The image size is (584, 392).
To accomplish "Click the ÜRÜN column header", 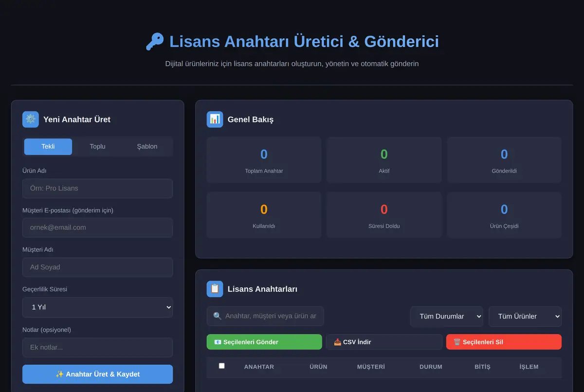I will (318, 367).
